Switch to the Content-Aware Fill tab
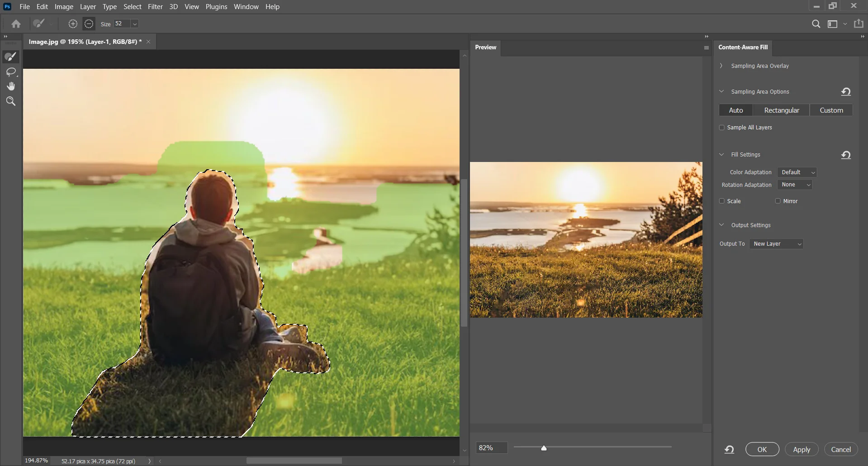This screenshot has height=466, width=868. click(x=743, y=48)
